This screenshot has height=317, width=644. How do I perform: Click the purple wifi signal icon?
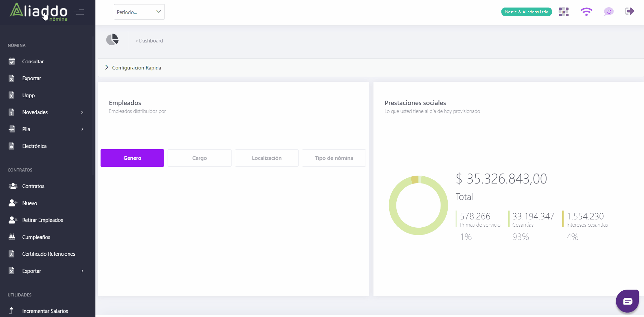[586, 12]
